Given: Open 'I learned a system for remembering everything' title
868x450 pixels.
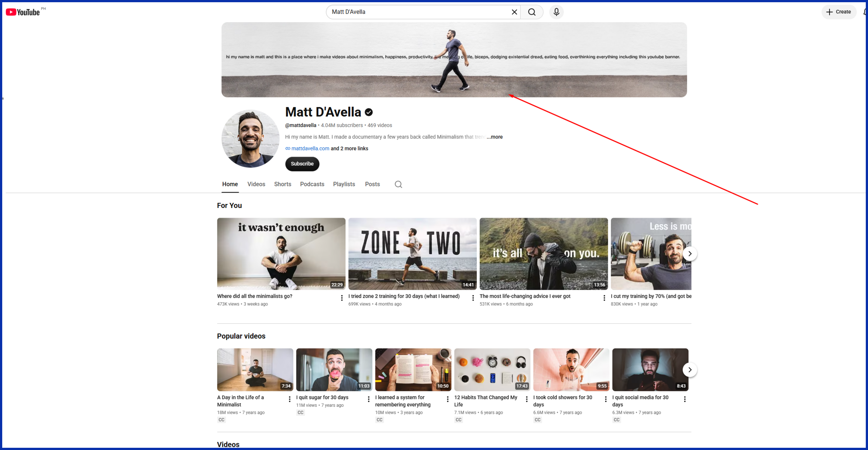Looking at the screenshot, I should [x=403, y=401].
